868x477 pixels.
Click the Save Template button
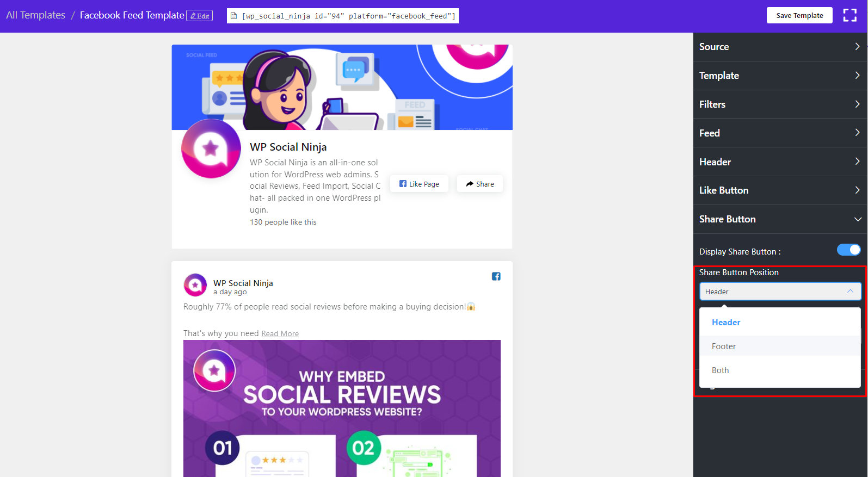coord(799,15)
